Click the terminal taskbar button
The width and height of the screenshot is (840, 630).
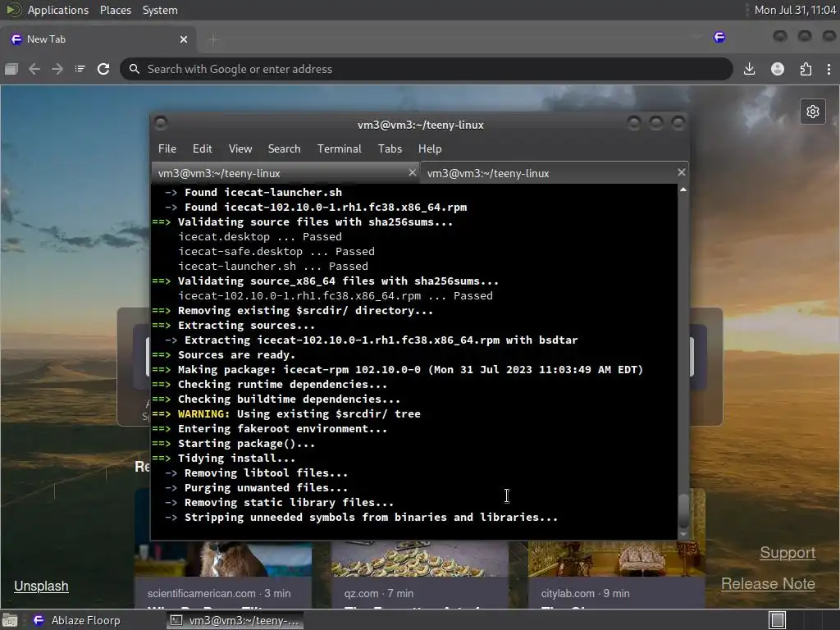235,620
